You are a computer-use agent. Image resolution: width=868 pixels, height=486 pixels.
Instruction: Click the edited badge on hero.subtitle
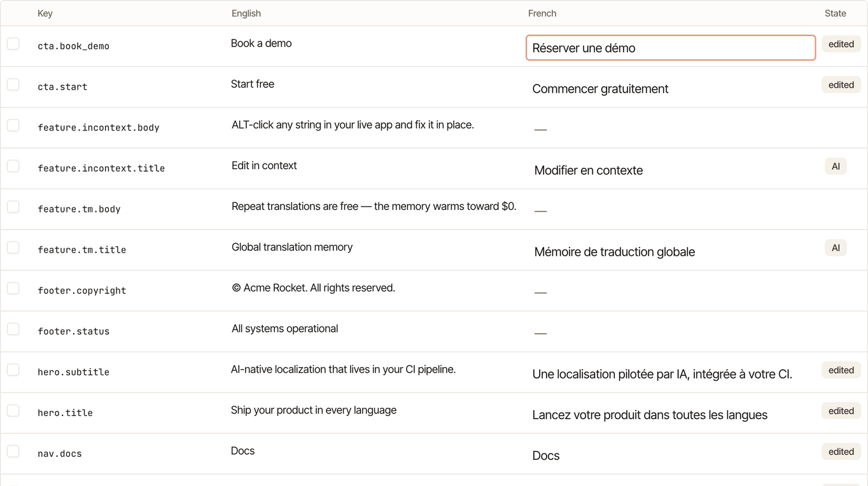click(x=841, y=370)
